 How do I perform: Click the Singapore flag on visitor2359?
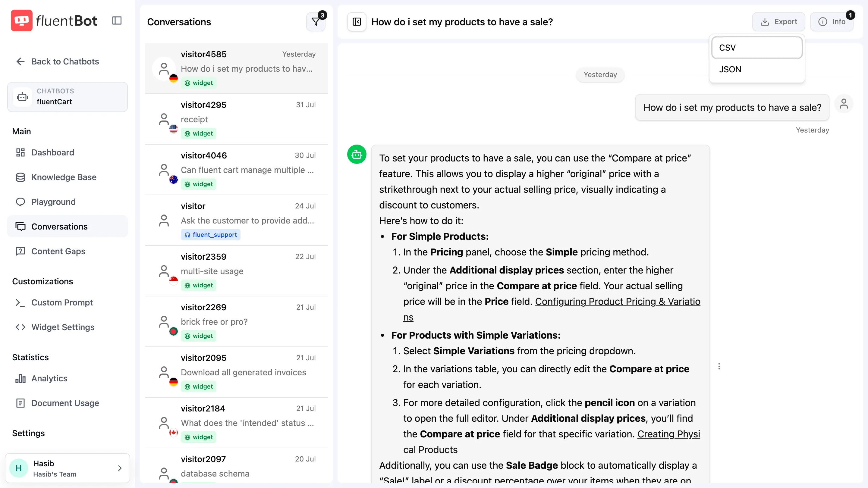tap(174, 280)
